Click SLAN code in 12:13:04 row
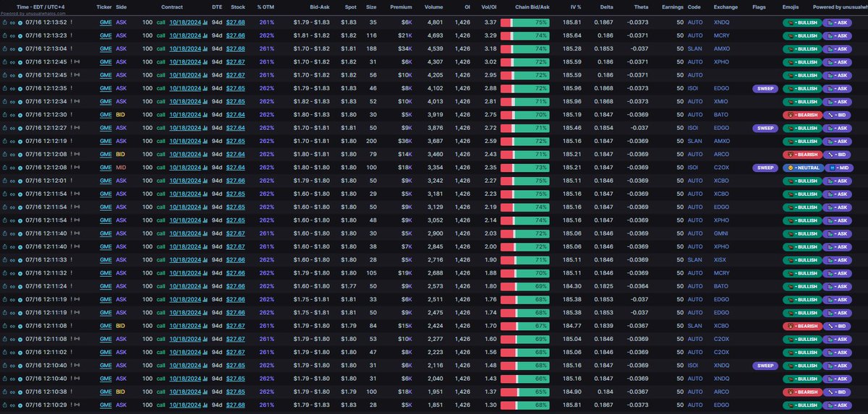The image size is (868, 414). coord(694,48)
